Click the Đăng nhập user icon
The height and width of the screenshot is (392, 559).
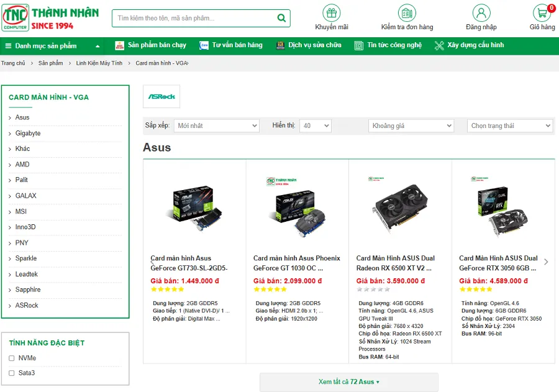tap(481, 13)
